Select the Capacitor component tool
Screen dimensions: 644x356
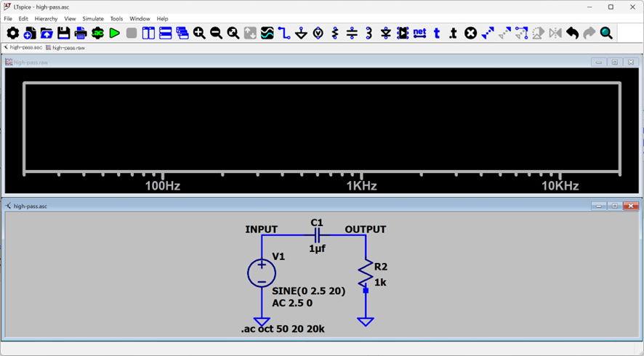point(352,33)
